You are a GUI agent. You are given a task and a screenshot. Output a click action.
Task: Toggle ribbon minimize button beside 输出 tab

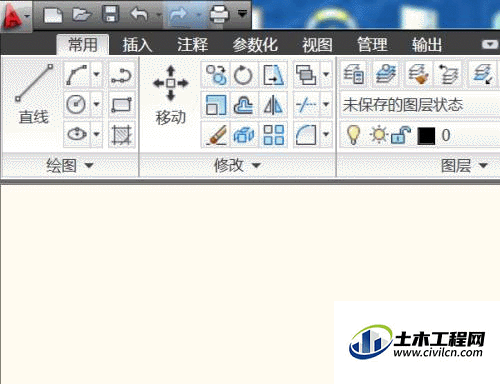[490, 44]
